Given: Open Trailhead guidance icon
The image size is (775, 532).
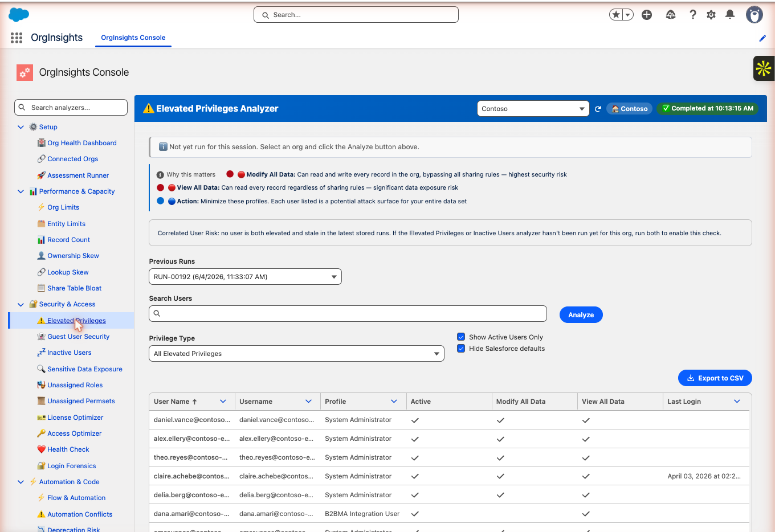Looking at the screenshot, I should 671,15.
